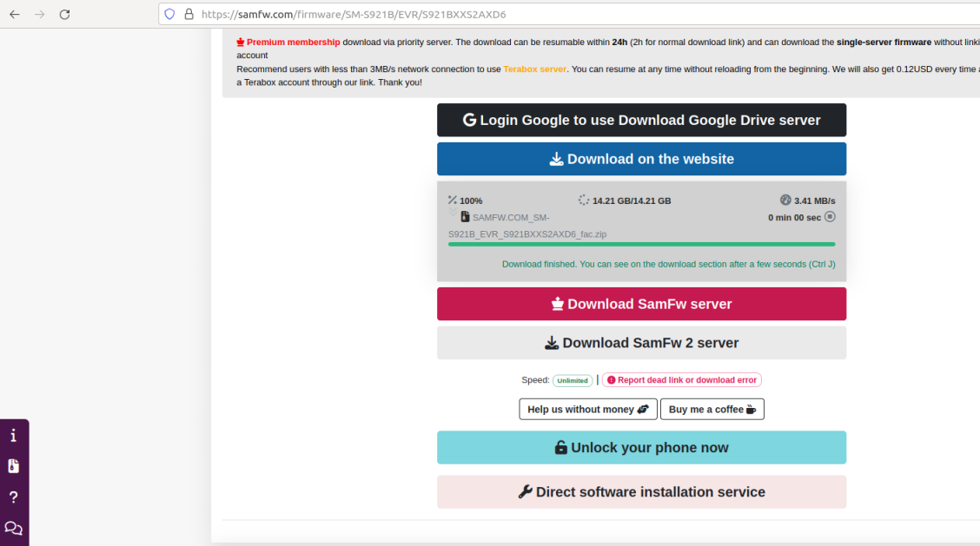Screen dimensions: 980x546
Task: Click the Unlimited speed badge
Action: pos(573,380)
